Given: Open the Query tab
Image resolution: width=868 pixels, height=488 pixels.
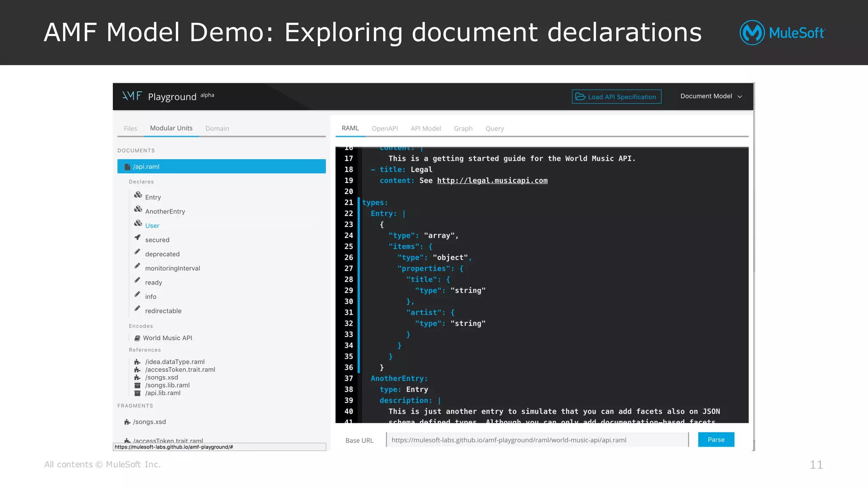Looking at the screenshot, I should [495, 128].
